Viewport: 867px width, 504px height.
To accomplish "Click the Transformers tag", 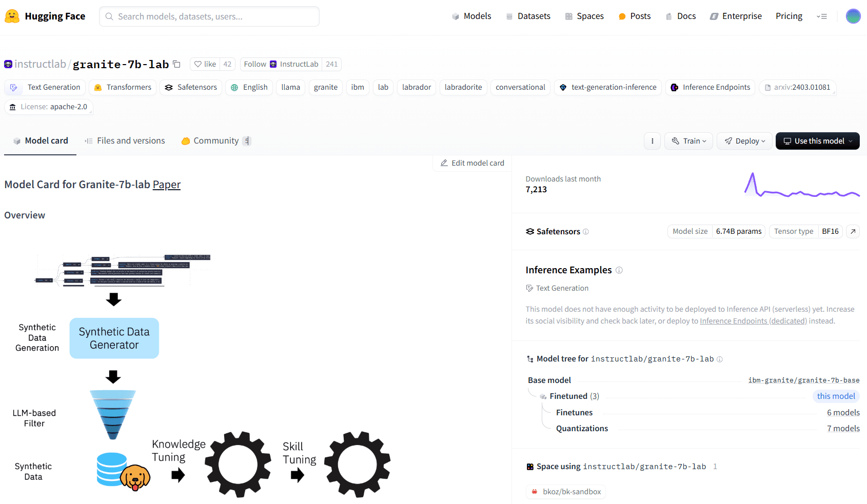I will pos(123,87).
